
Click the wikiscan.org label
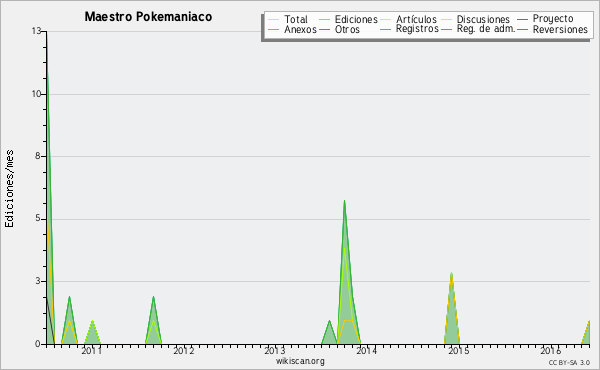tap(300, 361)
